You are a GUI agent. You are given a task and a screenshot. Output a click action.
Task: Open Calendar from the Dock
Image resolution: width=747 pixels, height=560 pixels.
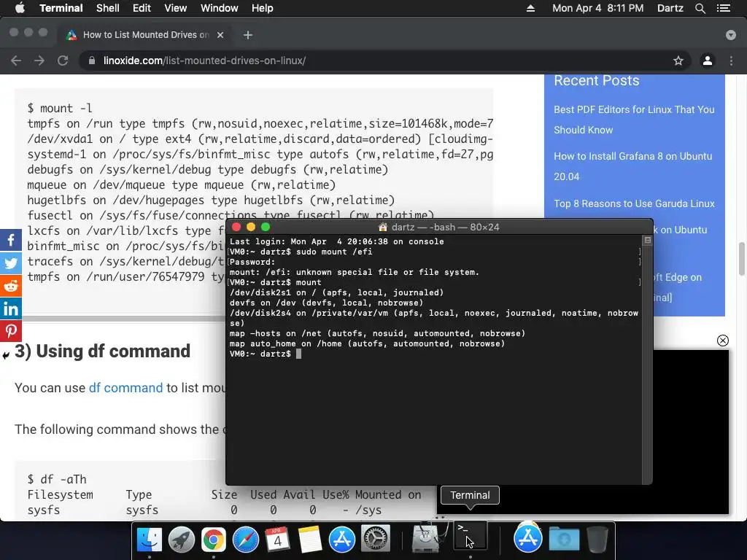(x=277, y=540)
